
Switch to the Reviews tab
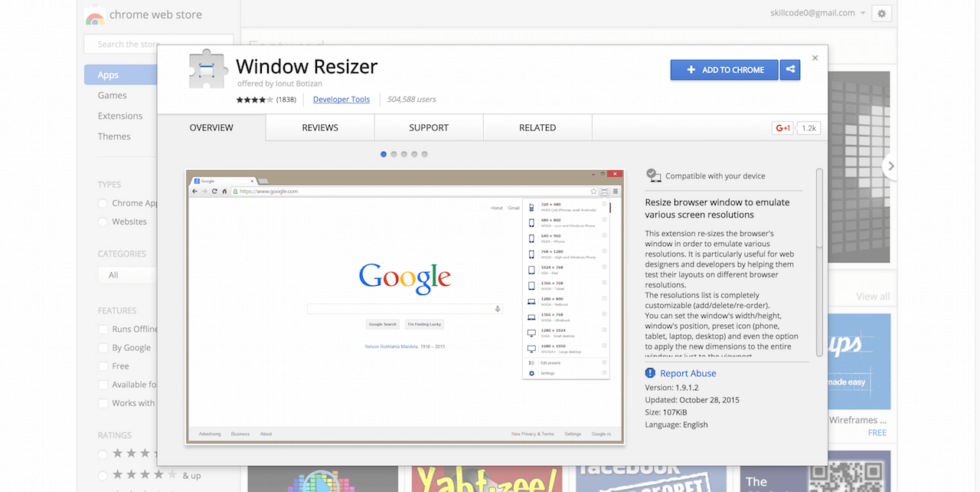pos(320,128)
